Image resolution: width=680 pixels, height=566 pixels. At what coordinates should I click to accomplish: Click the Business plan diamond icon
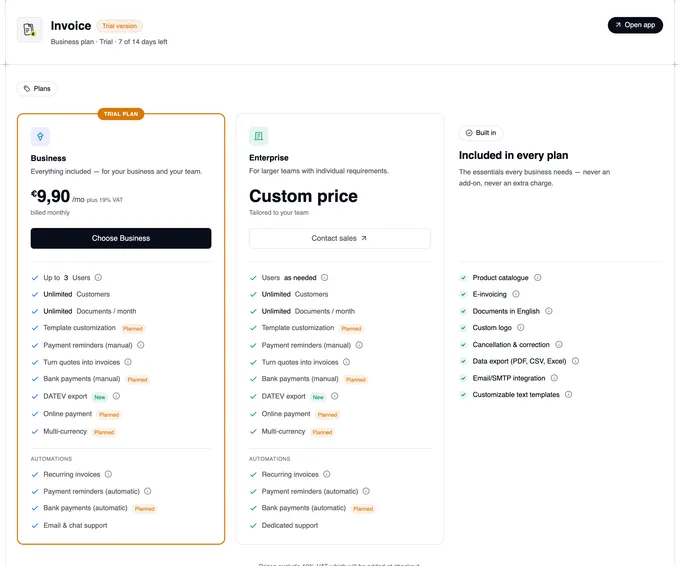pos(40,137)
